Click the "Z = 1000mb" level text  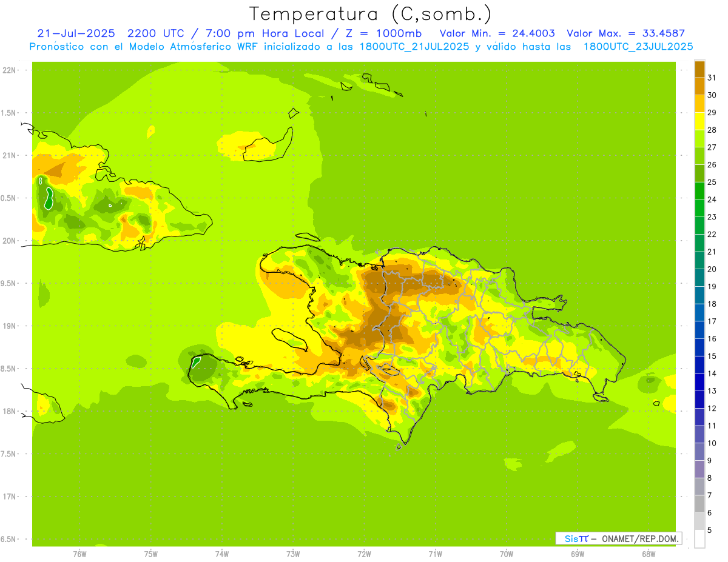(x=383, y=33)
